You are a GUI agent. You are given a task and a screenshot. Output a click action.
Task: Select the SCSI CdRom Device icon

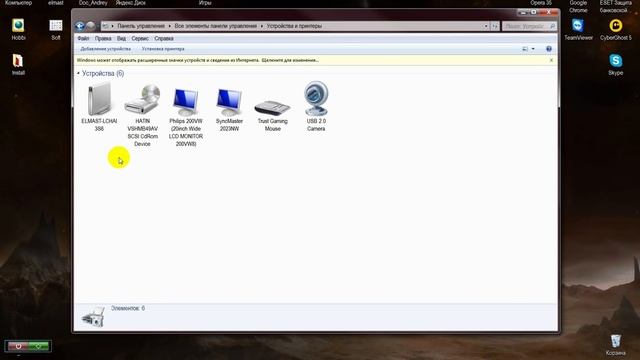click(x=142, y=99)
